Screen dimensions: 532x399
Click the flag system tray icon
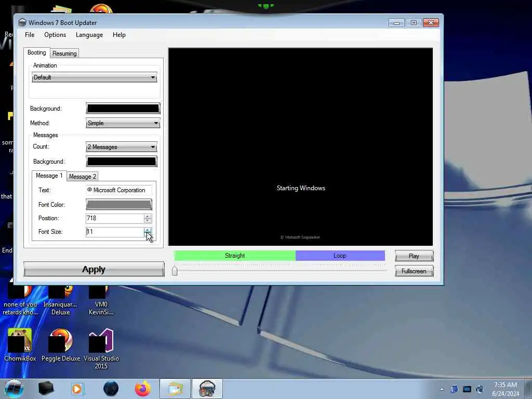[454, 389]
